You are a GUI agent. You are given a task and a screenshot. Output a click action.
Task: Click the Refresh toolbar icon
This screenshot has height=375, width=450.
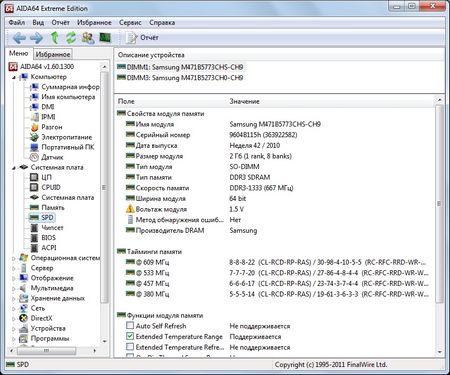click(x=71, y=38)
